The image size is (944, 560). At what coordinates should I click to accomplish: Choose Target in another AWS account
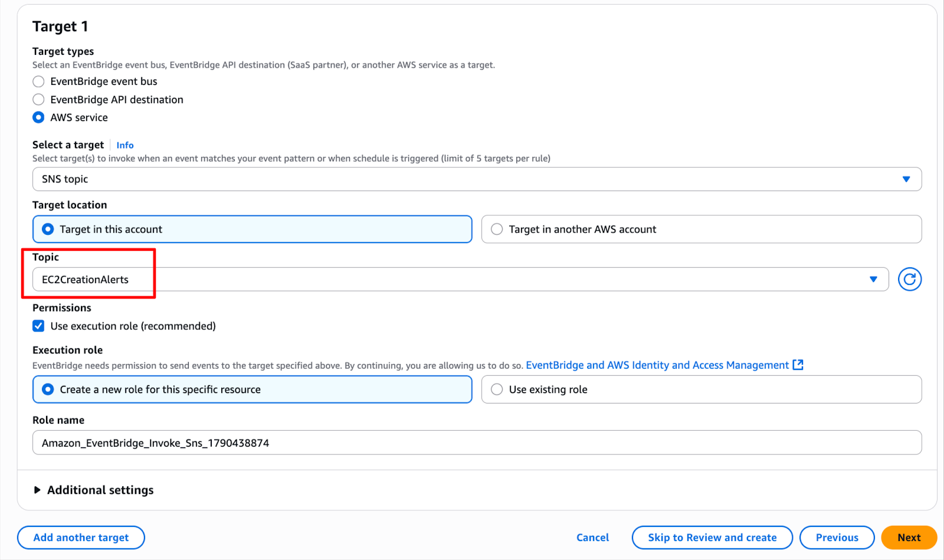[x=497, y=229]
